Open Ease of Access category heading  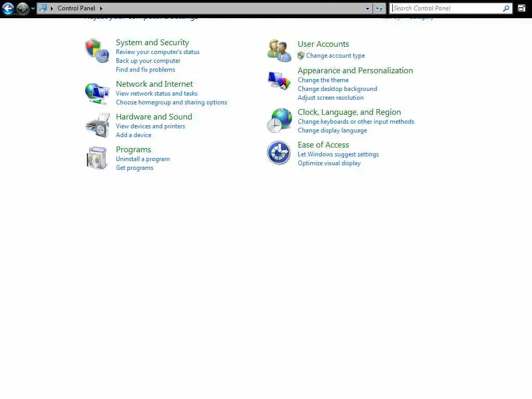point(323,145)
